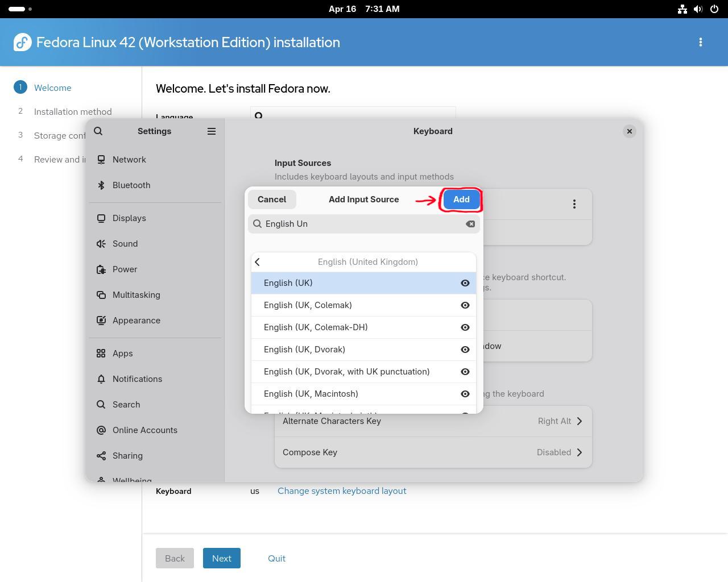Open Bluetooth settings panel

click(x=155, y=185)
